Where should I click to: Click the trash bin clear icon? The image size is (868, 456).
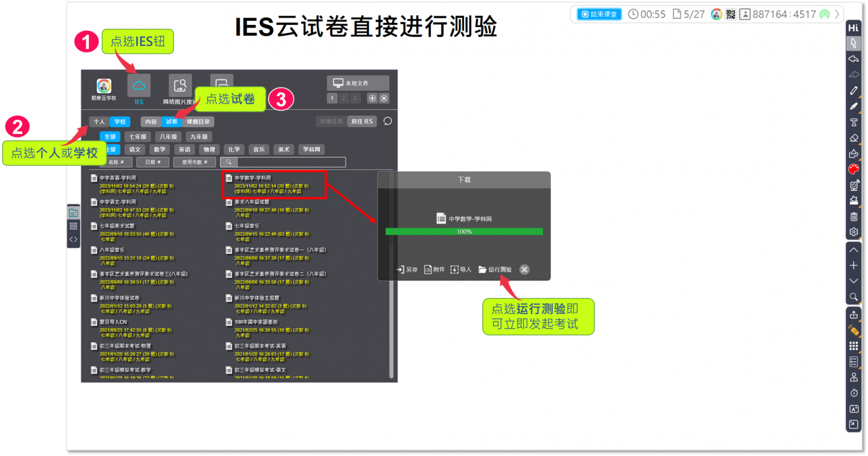coord(854,216)
